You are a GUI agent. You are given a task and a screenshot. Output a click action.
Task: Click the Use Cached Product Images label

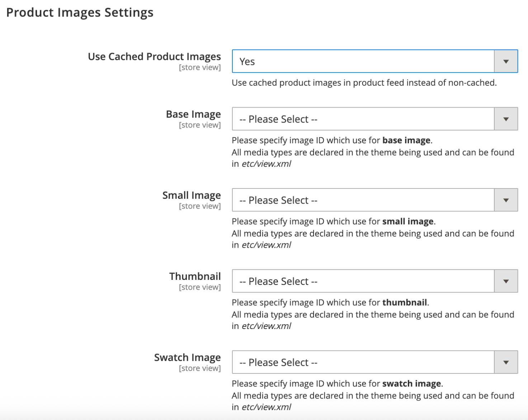(x=154, y=57)
